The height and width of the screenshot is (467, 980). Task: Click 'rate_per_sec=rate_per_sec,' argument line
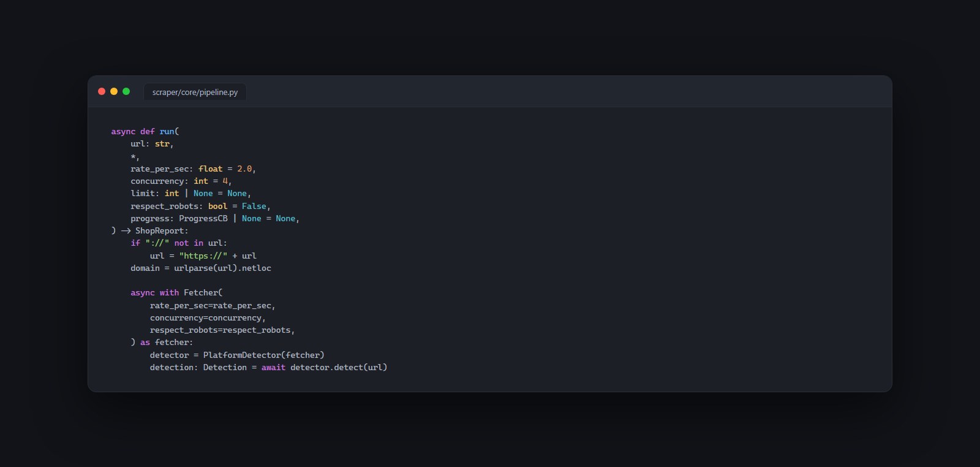click(x=213, y=305)
